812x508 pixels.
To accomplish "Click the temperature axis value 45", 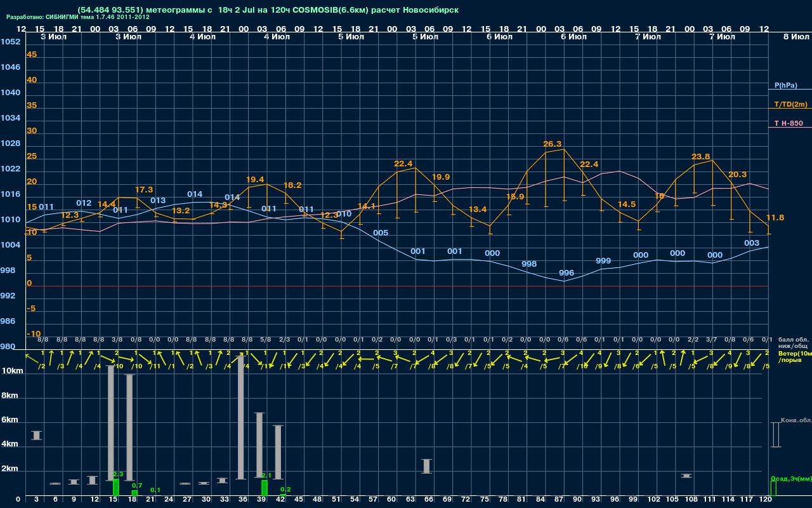I will pyautogui.click(x=32, y=55).
